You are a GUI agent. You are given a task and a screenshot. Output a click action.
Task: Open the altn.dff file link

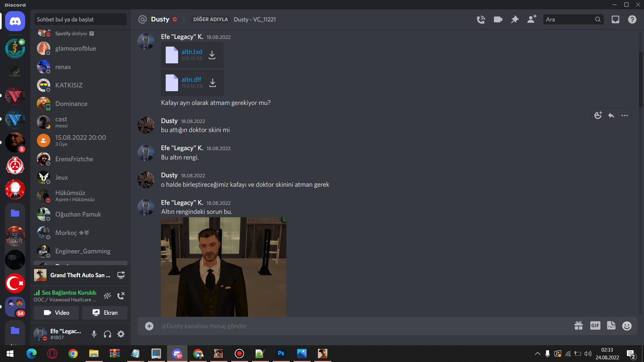tap(191, 79)
